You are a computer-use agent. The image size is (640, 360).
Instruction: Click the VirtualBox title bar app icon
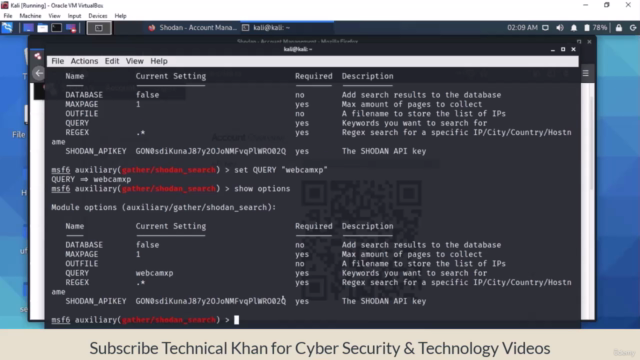[5, 5]
